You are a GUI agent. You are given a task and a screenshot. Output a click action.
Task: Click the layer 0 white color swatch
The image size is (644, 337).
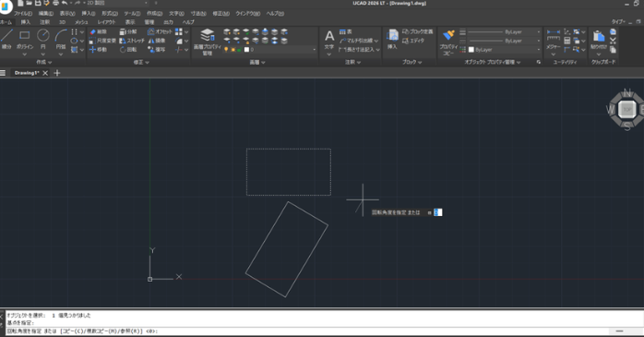[x=246, y=50]
